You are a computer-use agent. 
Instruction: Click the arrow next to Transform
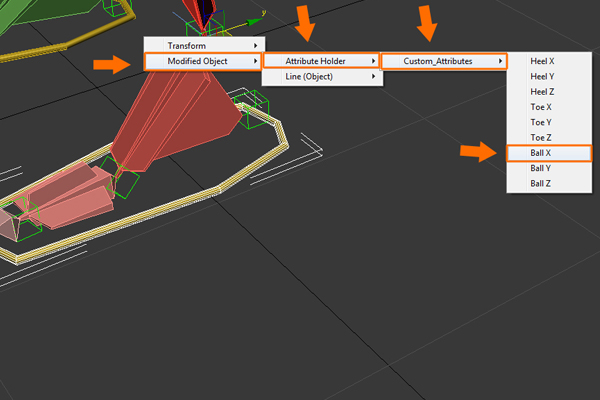256,46
